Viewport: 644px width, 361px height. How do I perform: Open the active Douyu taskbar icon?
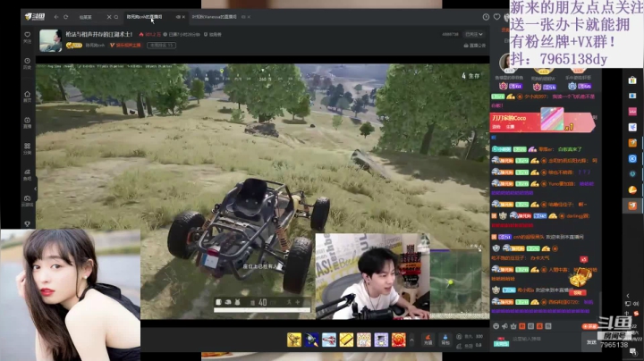pos(632,206)
